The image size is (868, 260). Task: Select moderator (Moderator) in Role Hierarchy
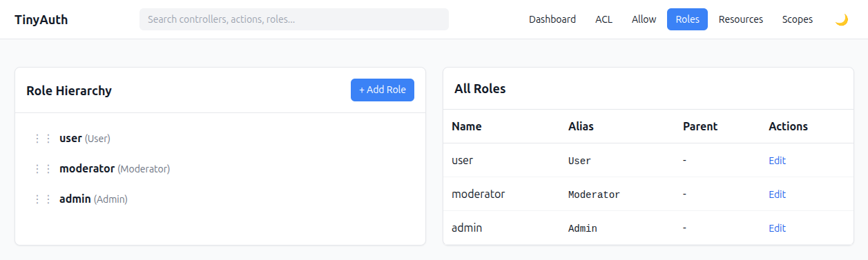[115, 169]
